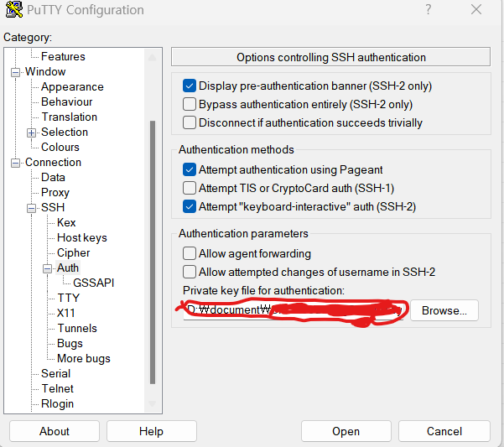Expand the Selection tree node
Viewport: 504px width, 447px height.
point(31,133)
